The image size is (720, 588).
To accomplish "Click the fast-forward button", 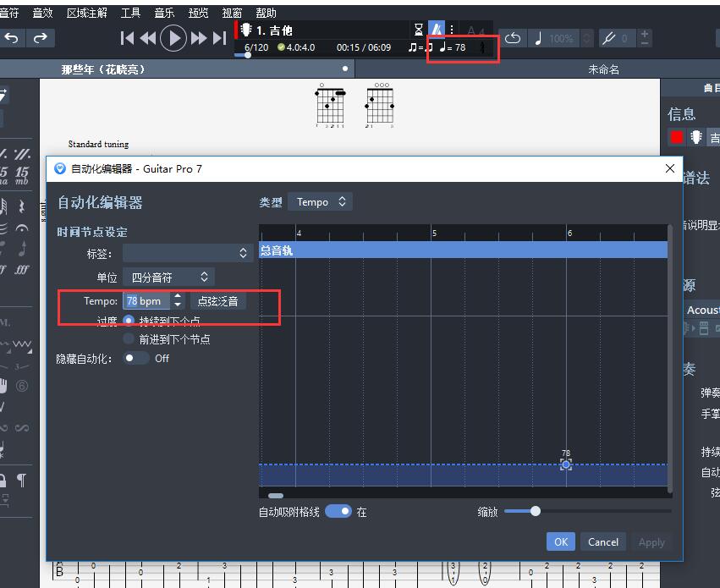I will click(200, 38).
